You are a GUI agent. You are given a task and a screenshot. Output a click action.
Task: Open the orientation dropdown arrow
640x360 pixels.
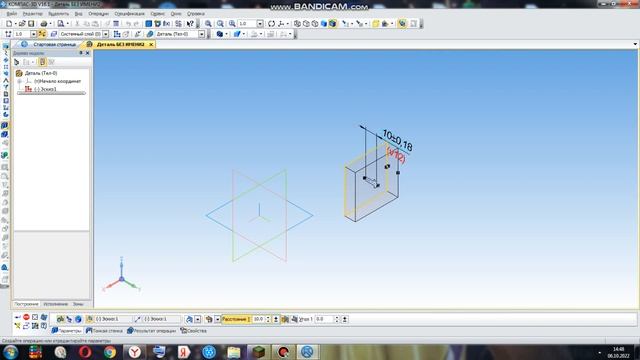point(287,24)
